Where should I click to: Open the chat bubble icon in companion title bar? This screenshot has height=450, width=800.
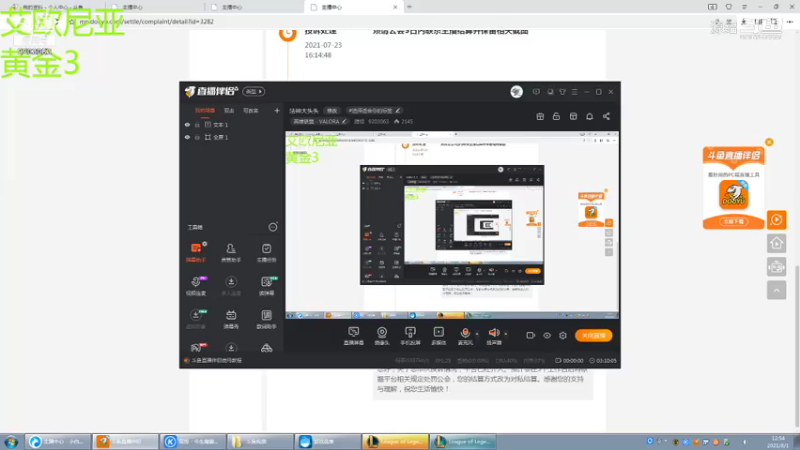[x=550, y=92]
